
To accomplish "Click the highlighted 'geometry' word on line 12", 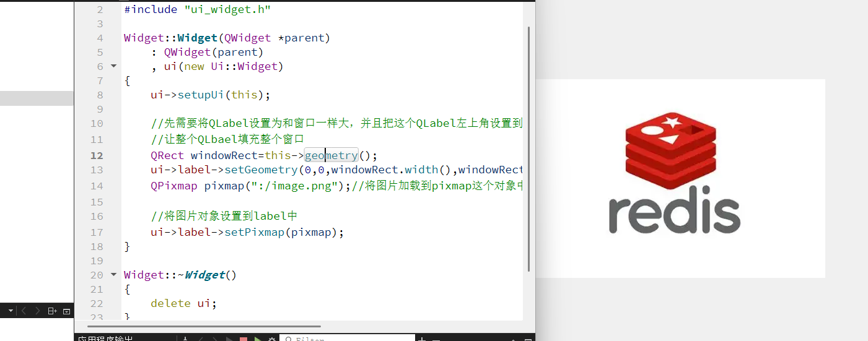I will (x=331, y=155).
